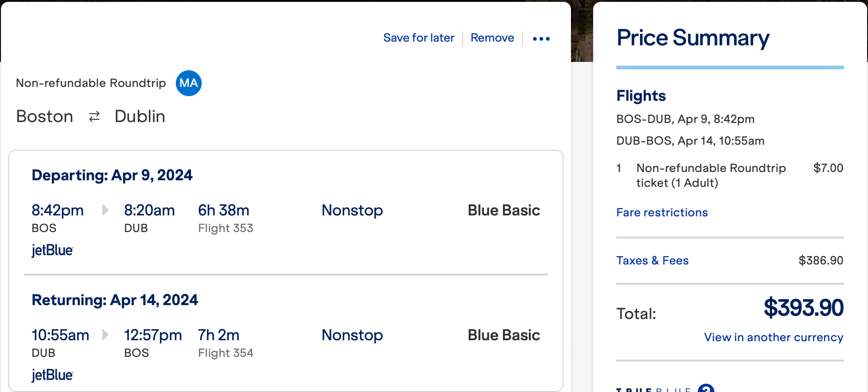
Task: Select the returning Blue Basic fare label
Action: [504, 335]
